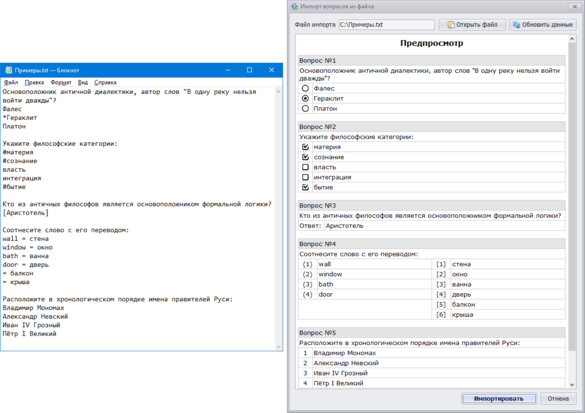
Task: Click the Файл импорта path field
Action: tap(387, 25)
